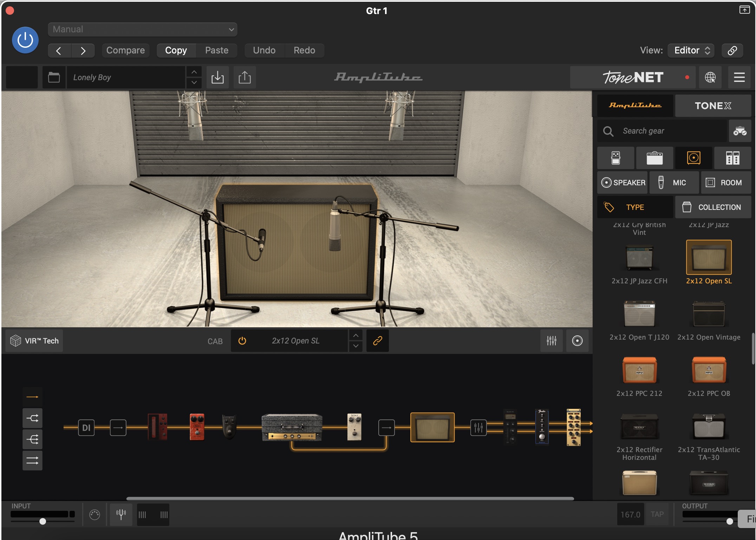Open the View Editor dropdown
This screenshot has width=756, height=540.
(691, 50)
